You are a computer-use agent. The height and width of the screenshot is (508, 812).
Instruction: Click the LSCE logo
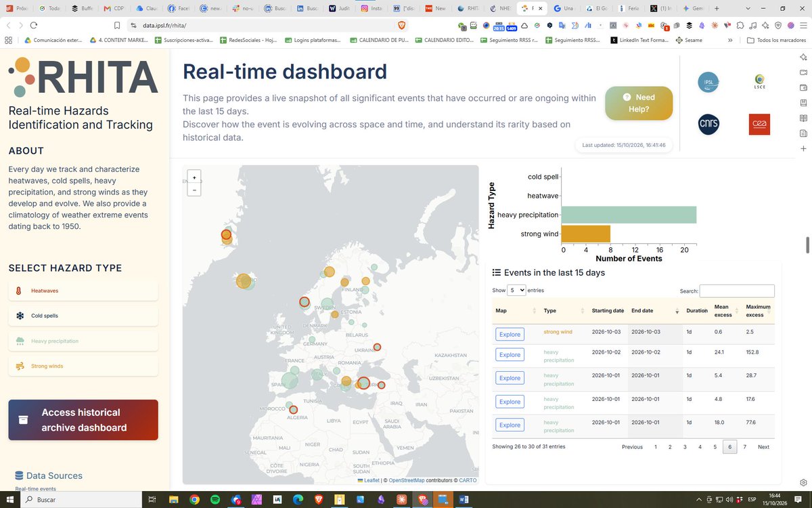pos(759,83)
